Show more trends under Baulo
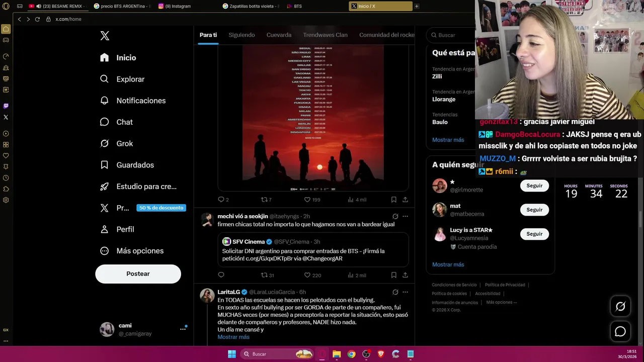This screenshot has height=362, width=644. coord(448,140)
